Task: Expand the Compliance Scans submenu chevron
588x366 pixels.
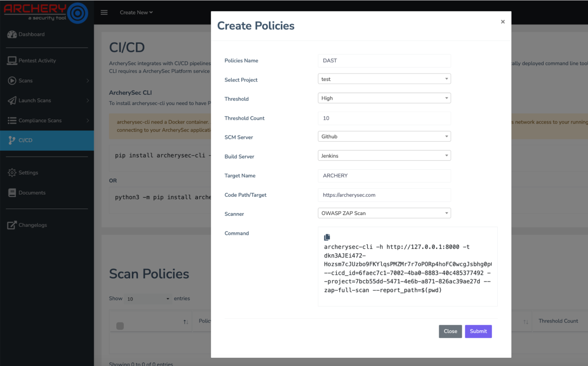Action: point(88,121)
